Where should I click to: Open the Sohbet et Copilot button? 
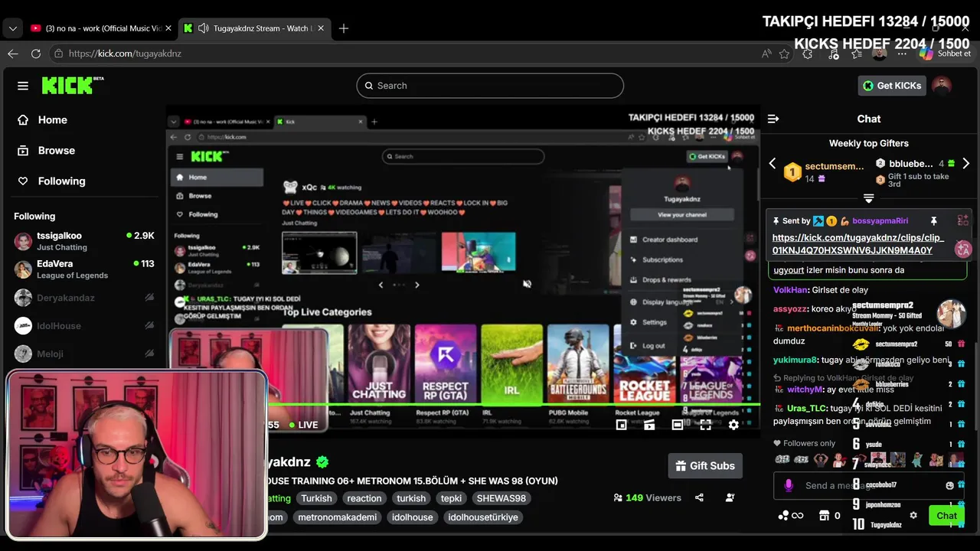[x=946, y=54]
